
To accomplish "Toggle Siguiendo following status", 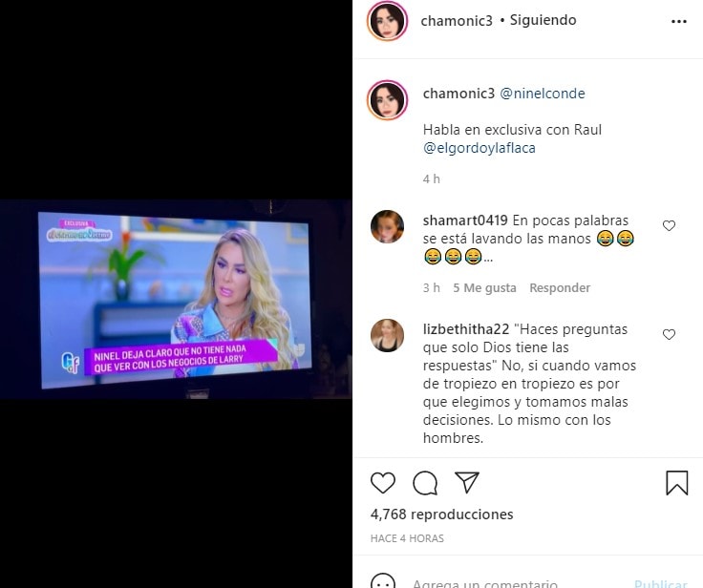I will coord(543,20).
